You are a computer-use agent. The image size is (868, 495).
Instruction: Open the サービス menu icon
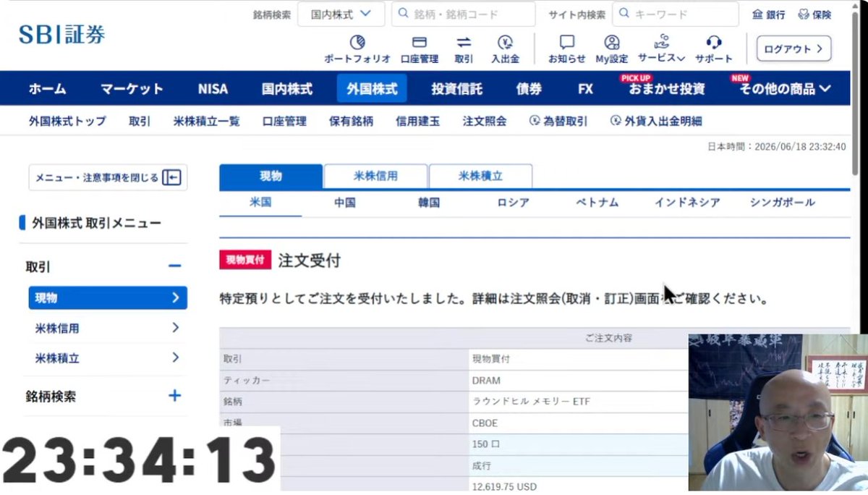click(661, 41)
